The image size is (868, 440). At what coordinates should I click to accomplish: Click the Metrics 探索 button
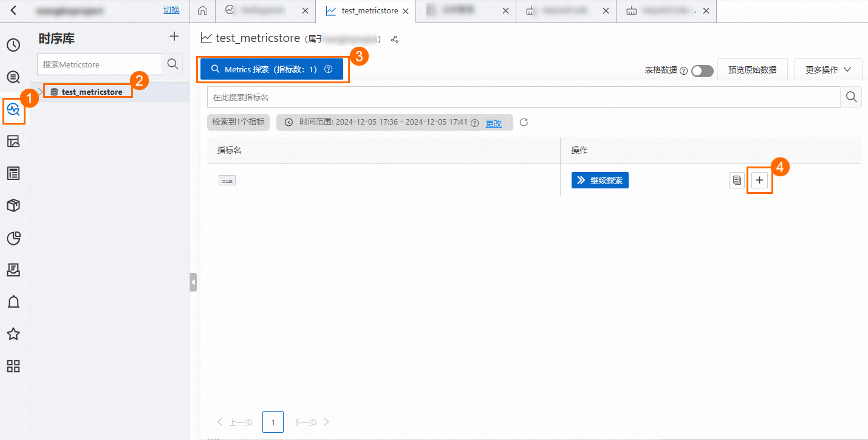coord(272,69)
